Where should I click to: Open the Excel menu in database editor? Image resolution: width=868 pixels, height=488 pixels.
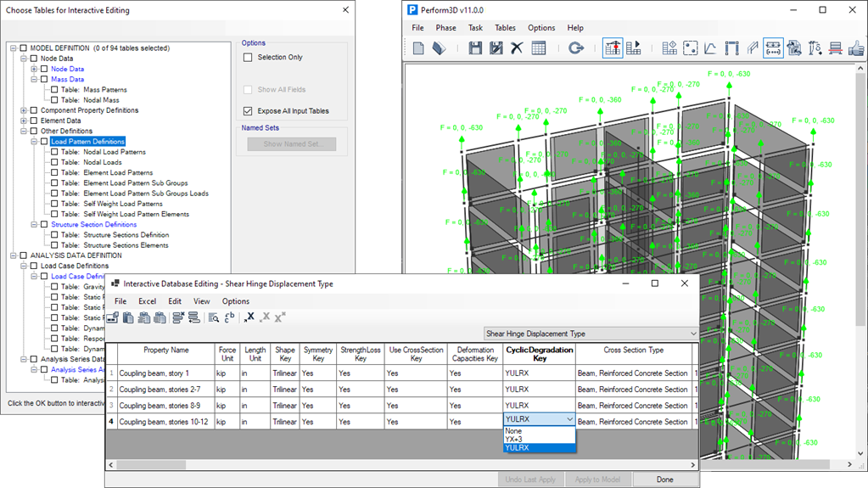pos(147,301)
